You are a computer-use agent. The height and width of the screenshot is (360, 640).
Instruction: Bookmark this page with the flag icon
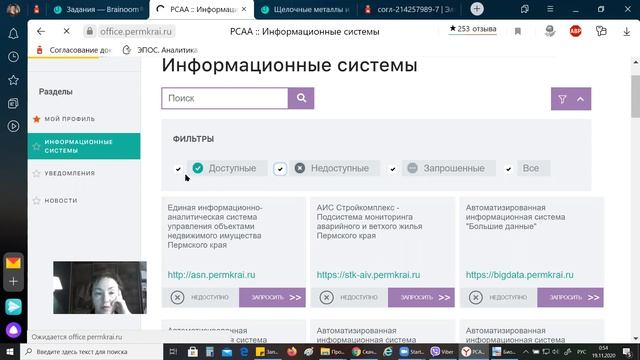[518, 31]
